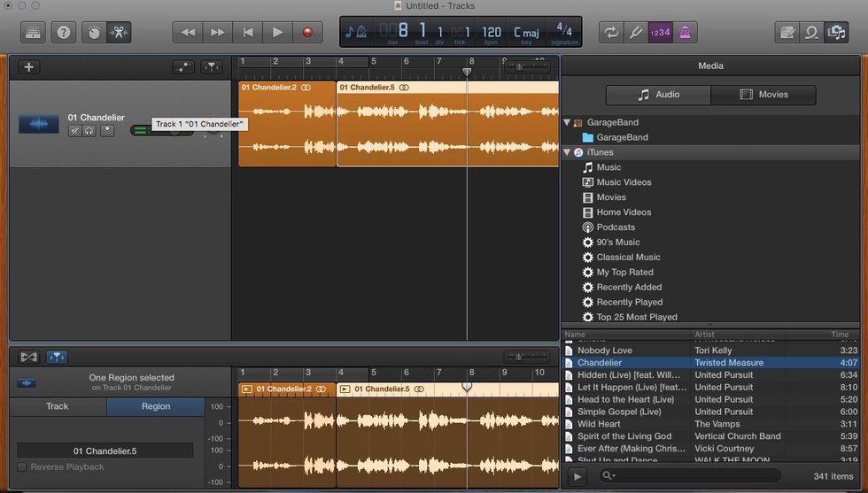Screen dimensions: 868x493
Task: Add a new track with plus button
Action: (x=29, y=67)
